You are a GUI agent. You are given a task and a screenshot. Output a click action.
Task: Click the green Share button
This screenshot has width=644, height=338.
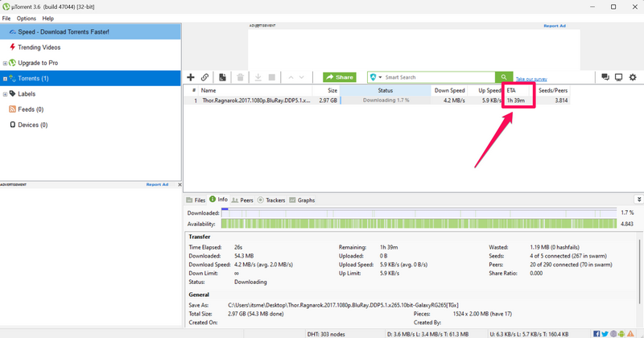pyautogui.click(x=340, y=77)
